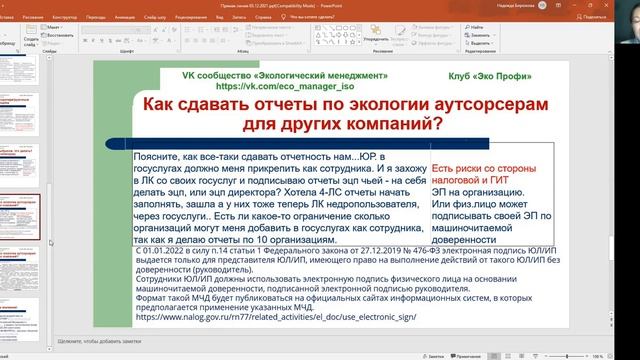Click the line spacing icon
The width and height of the screenshot is (640, 360).
pyautogui.click(x=236, y=30)
